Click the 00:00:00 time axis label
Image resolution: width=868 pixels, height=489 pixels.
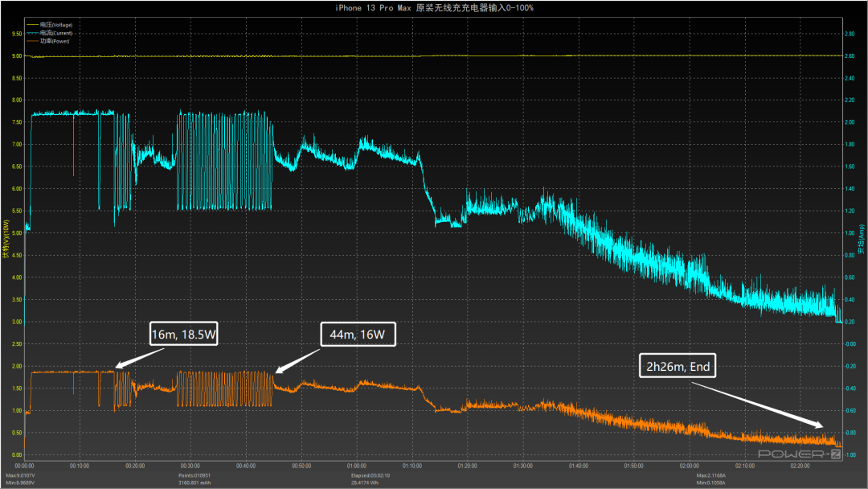(24, 466)
